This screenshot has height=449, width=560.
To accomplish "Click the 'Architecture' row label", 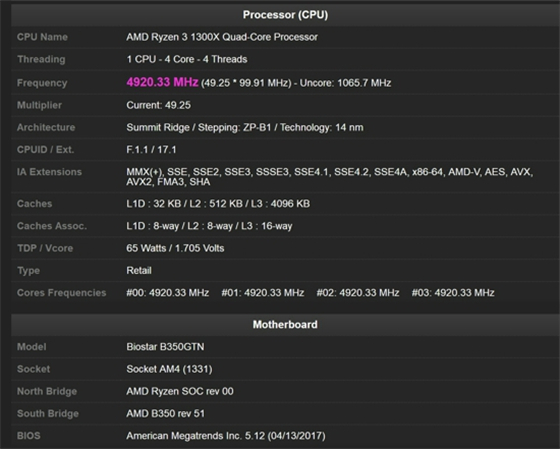I will click(x=46, y=127).
